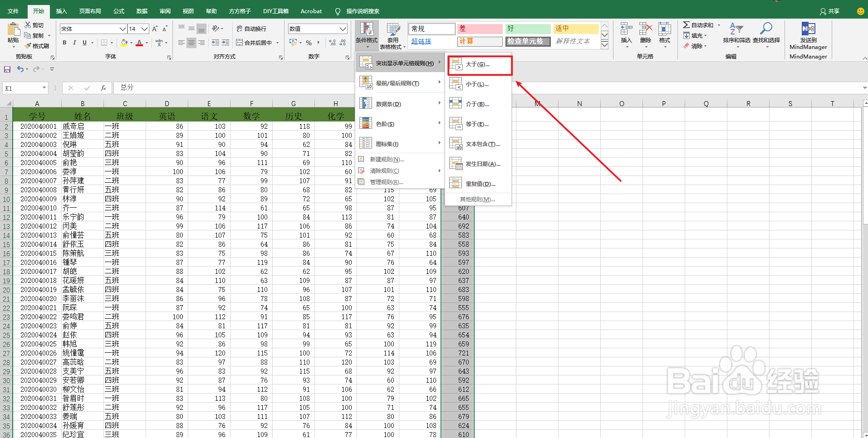This screenshot has width=868, height=438.
Task: Expand the cell styles gallery
Action: [x=604, y=44]
